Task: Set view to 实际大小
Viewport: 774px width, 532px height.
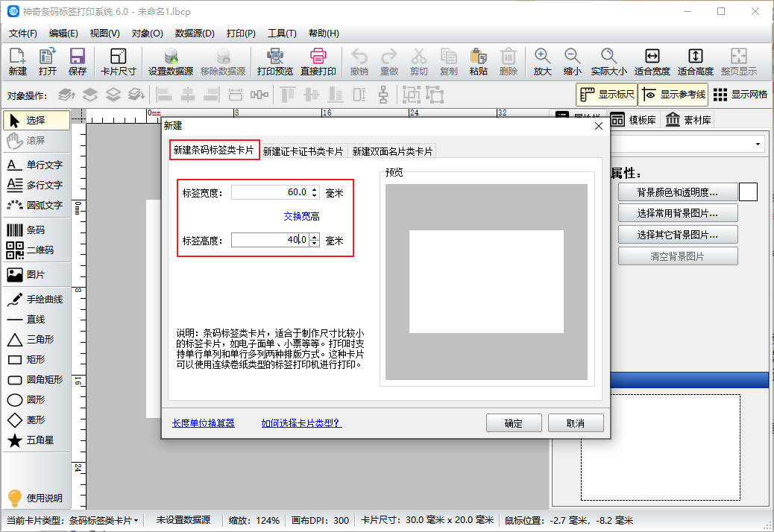Action: pyautogui.click(x=609, y=62)
